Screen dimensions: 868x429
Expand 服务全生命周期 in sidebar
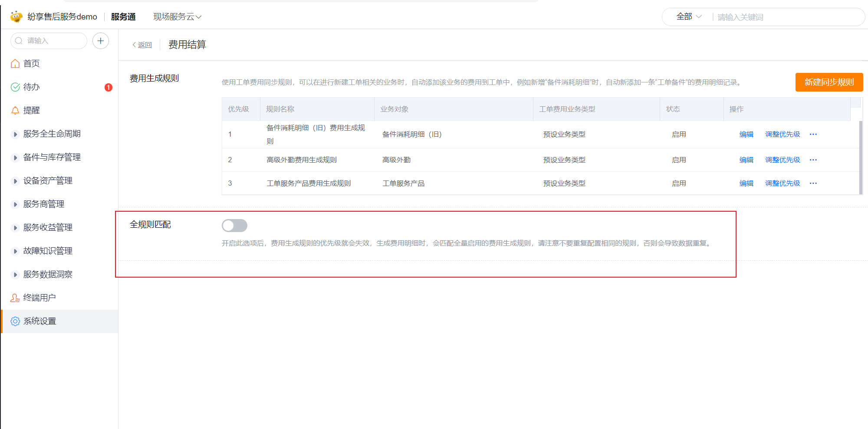pyautogui.click(x=15, y=134)
